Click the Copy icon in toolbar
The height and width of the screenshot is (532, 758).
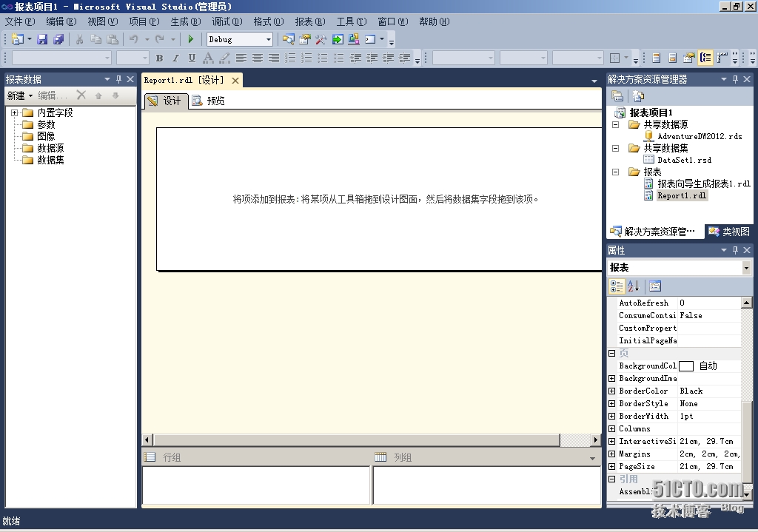95,40
